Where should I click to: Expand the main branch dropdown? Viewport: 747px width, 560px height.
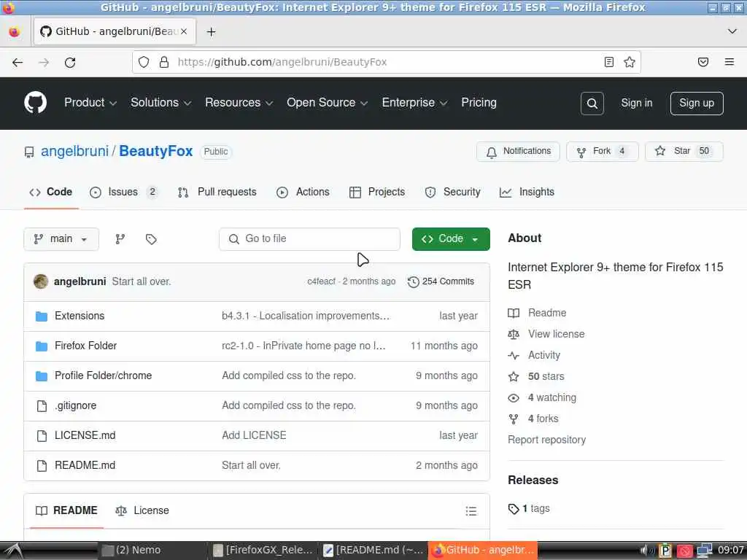[x=61, y=239]
